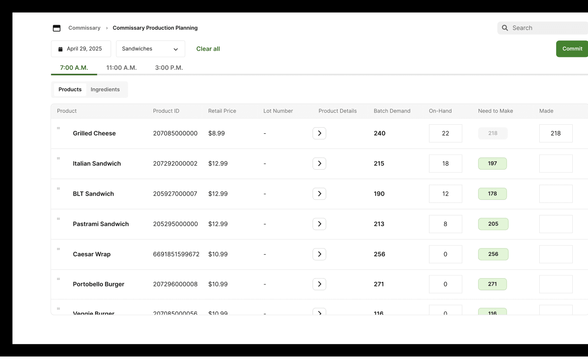Switch to the Ingredients view
The width and height of the screenshot is (588, 364).
(105, 90)
